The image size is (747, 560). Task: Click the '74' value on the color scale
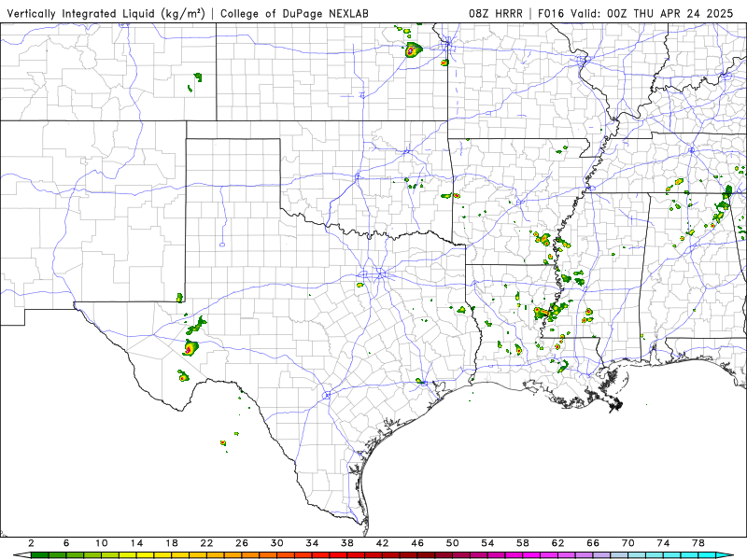663,543
